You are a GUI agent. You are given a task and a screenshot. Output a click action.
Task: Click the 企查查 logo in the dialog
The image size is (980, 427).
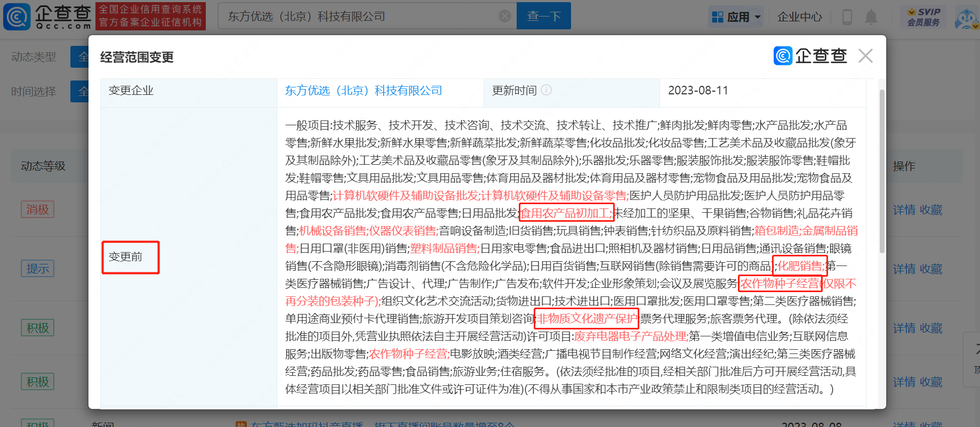[x=810, y=56]
